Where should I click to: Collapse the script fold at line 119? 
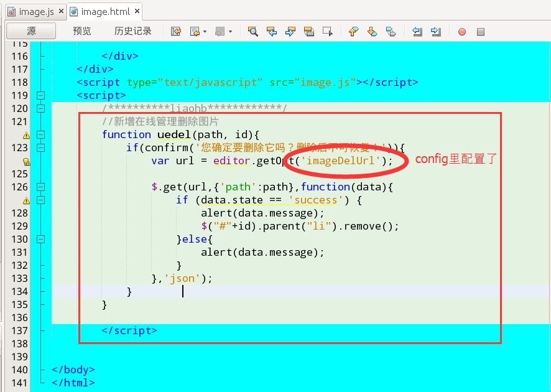point(41,95)
